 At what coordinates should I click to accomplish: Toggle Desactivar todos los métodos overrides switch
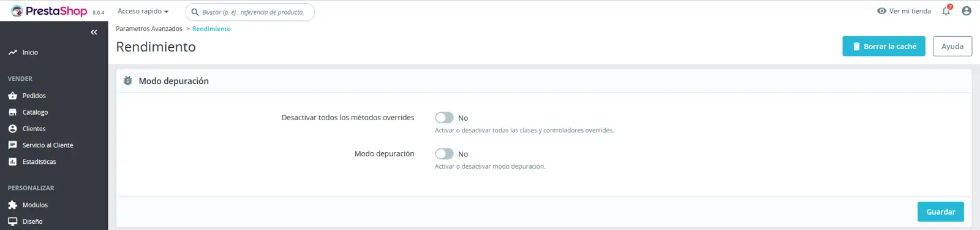point(444,117)
